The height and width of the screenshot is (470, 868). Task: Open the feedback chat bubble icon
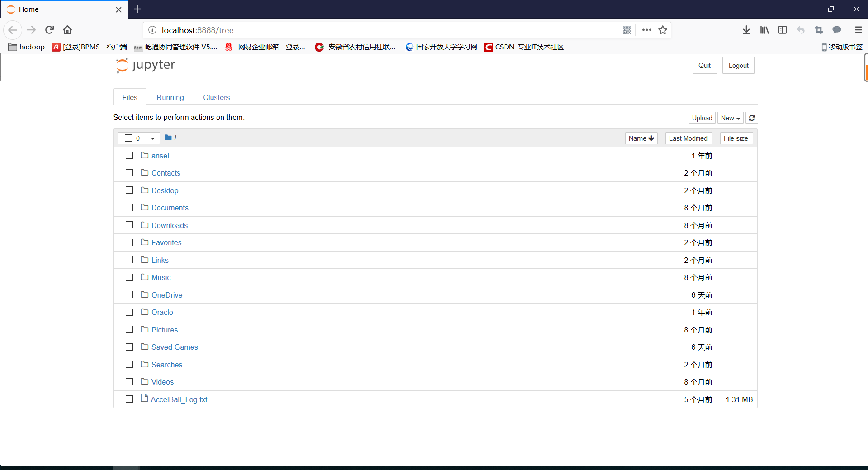pyautogui.click(x=837, y=30)
